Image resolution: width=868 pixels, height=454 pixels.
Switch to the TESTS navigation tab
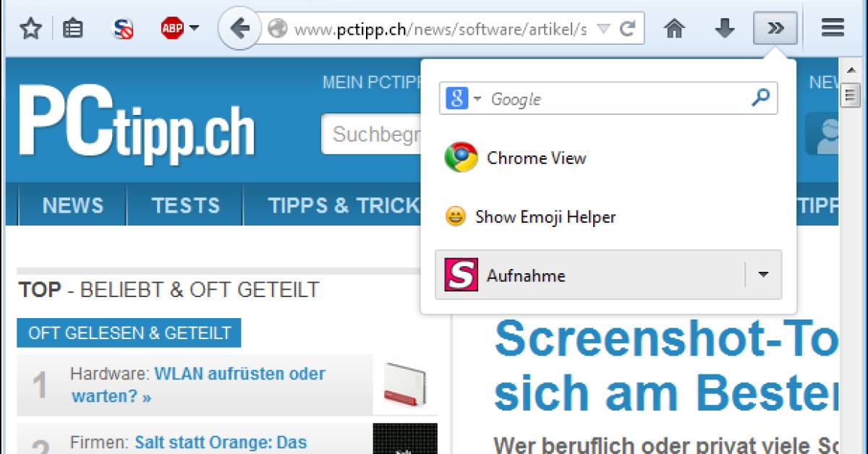click(x=185, y=206)
